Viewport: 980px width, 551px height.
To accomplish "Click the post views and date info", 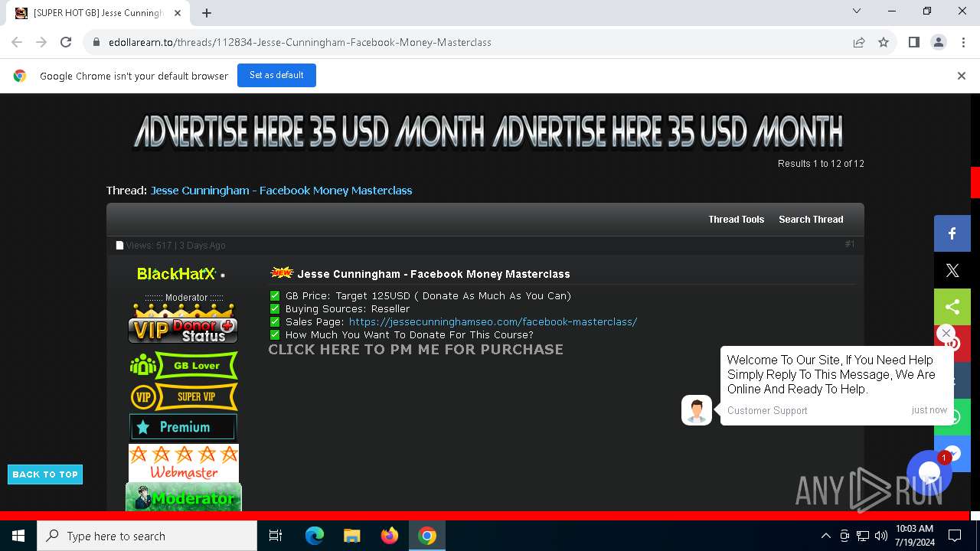I will tap(175, 245).
